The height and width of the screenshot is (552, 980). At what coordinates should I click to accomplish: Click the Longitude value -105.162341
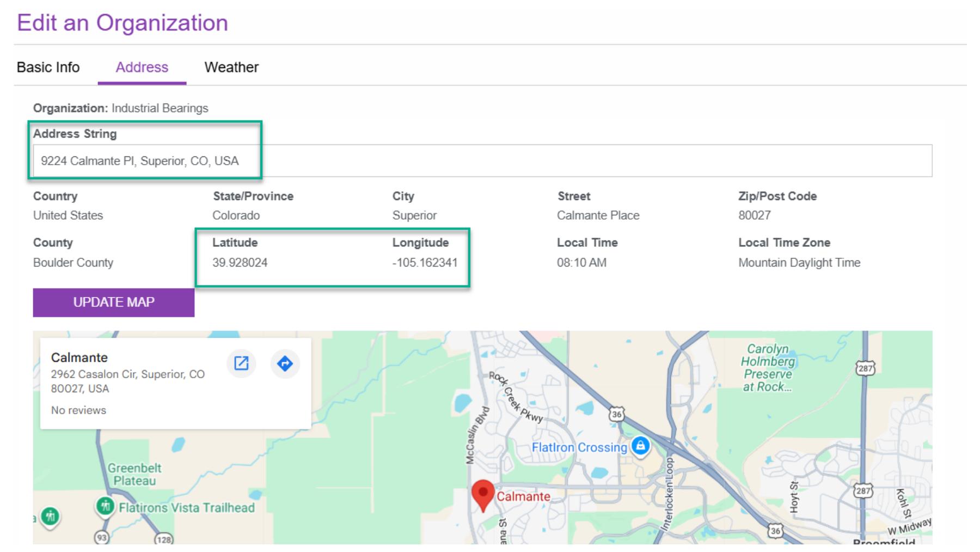[x=425, y=263]
